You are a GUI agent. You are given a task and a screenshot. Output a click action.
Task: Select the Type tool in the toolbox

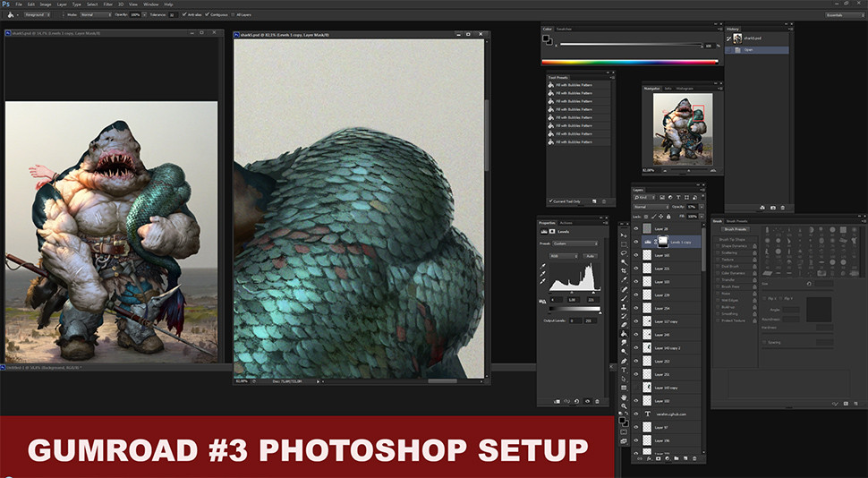click(624, 370)
